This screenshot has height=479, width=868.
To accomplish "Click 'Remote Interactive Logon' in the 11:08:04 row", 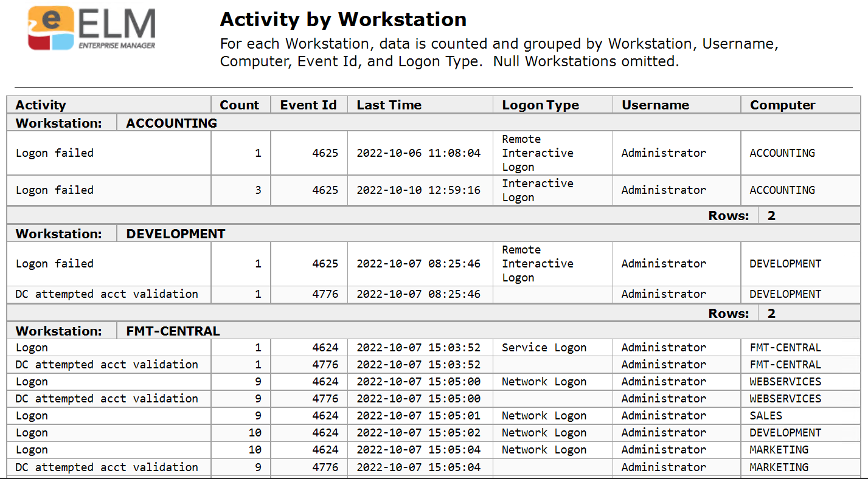I will [x=538, y=153].
